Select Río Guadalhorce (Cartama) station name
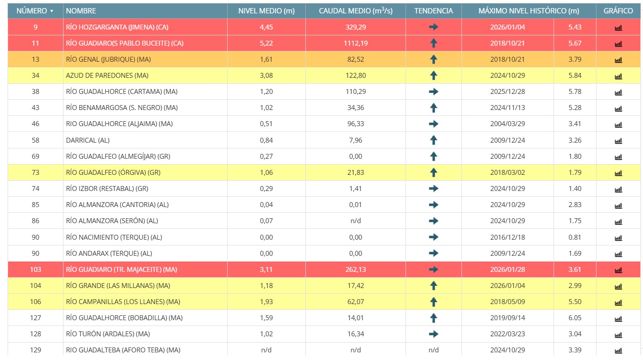The height and width of the screenshot is (364, 643). pos(122,92)
